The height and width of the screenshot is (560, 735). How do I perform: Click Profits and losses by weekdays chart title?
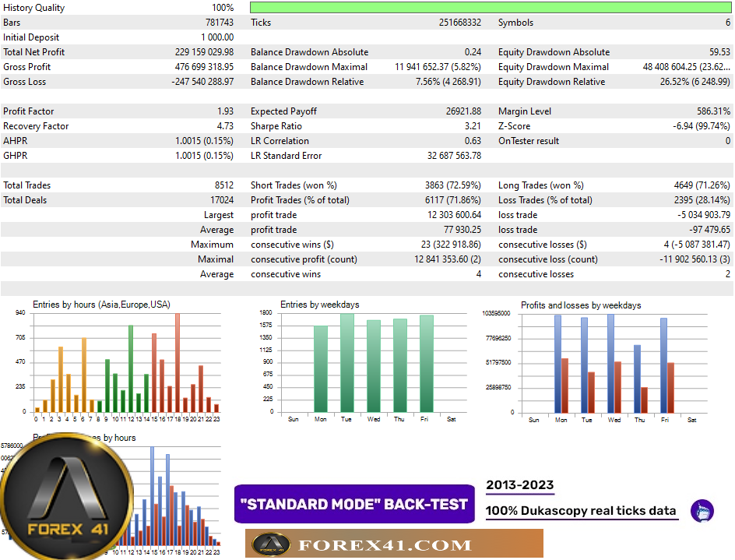point(581,305)
